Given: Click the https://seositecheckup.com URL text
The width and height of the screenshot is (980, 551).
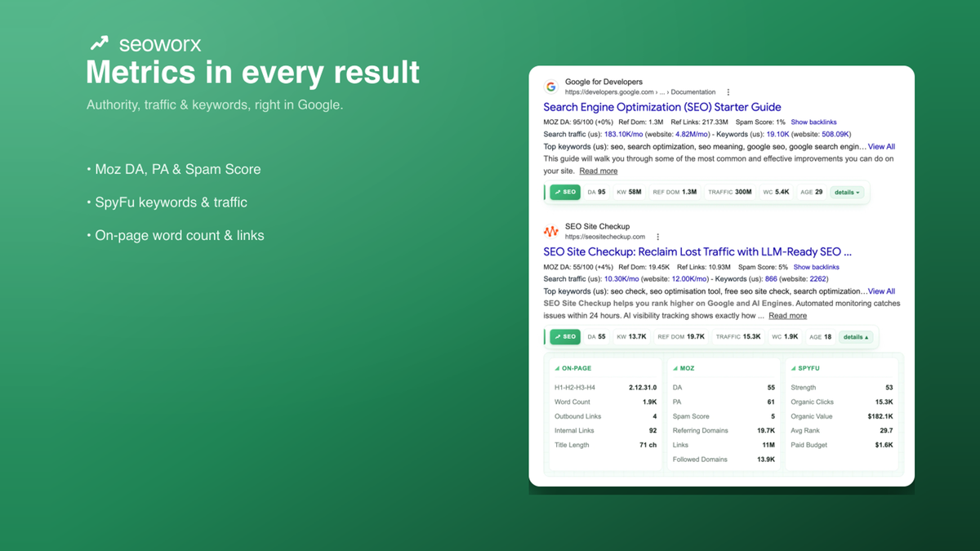Looking at the screenshot, I should pyautogui.click(x=605, y=237).
